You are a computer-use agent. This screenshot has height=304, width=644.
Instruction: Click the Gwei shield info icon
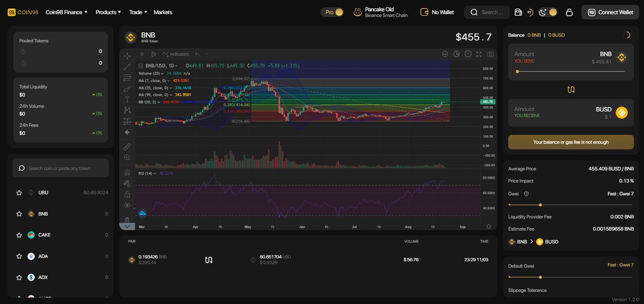tap(526, 194)
